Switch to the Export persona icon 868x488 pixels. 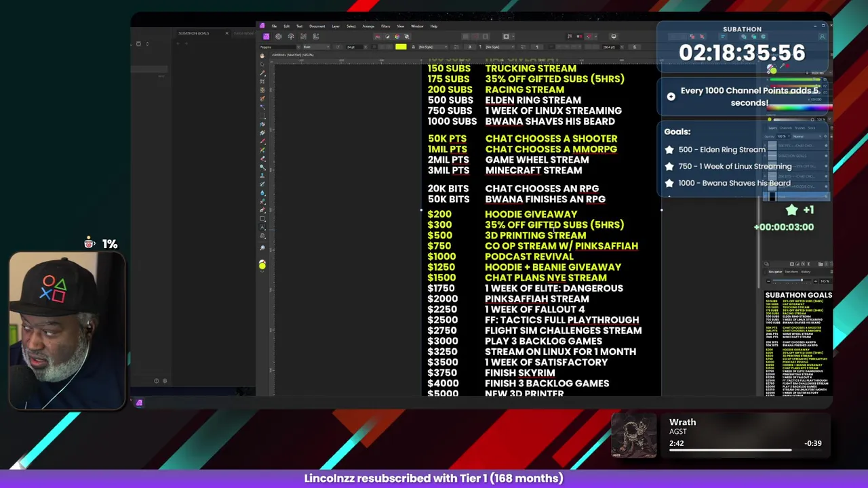316,36
